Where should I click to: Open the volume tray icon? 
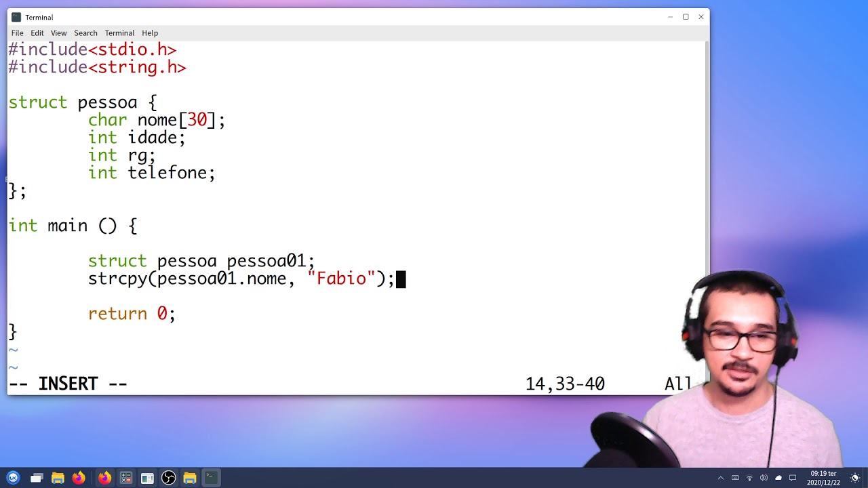pos(764,478)
